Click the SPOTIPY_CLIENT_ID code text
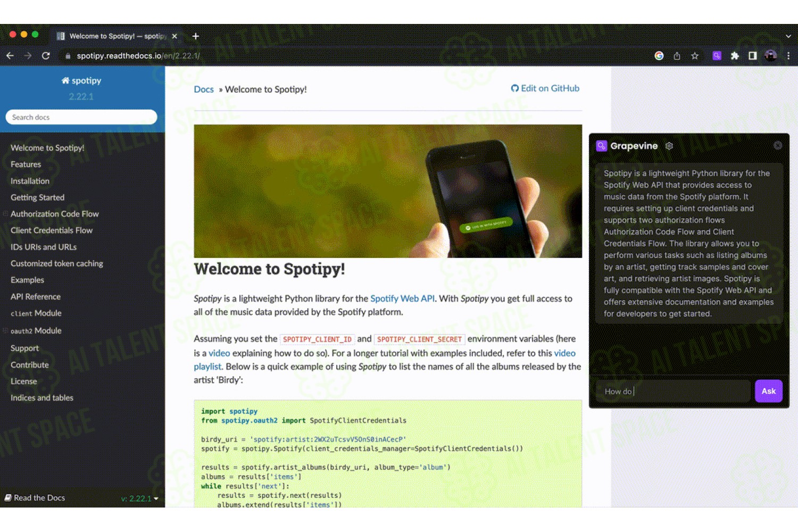 317,339
